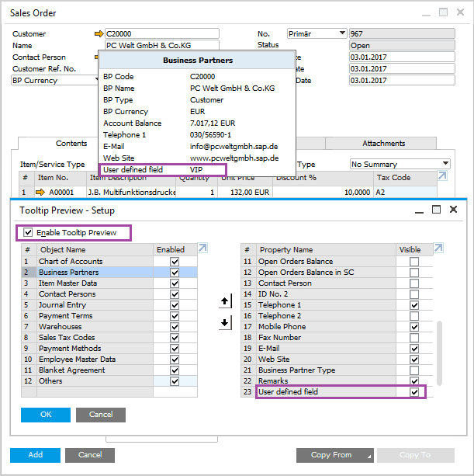This screenshot has height=476, width=474.
Task: Click the Customer link arrow icon
Action: point(98,34)
